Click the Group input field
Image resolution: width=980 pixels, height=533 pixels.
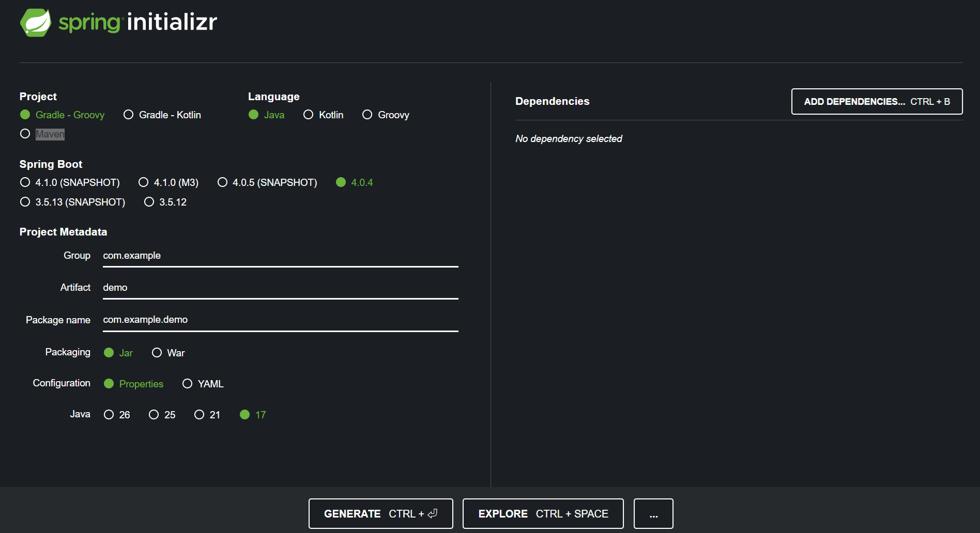click(x=281, y=256)
